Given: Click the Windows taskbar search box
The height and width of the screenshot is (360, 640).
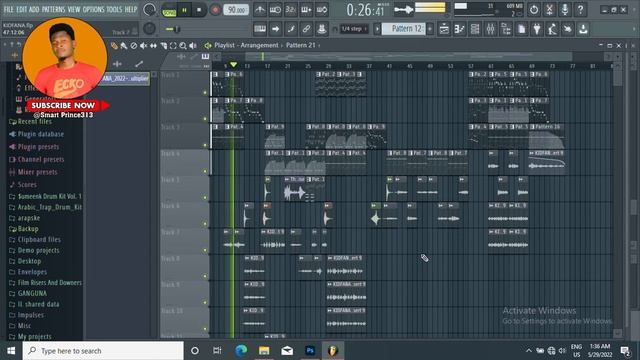Looking at the screenshot, I should point(103,351).
